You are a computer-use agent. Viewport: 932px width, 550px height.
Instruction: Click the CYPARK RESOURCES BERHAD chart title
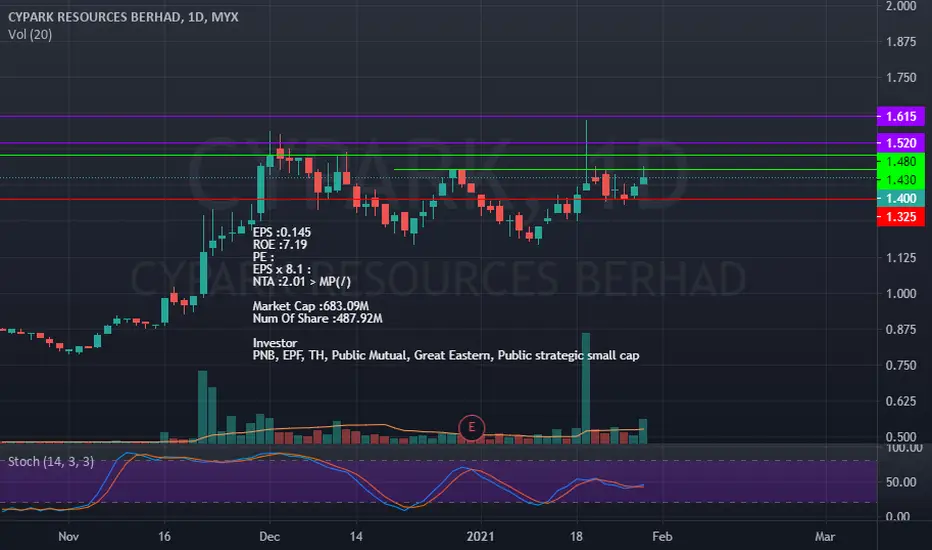[123, 17]
